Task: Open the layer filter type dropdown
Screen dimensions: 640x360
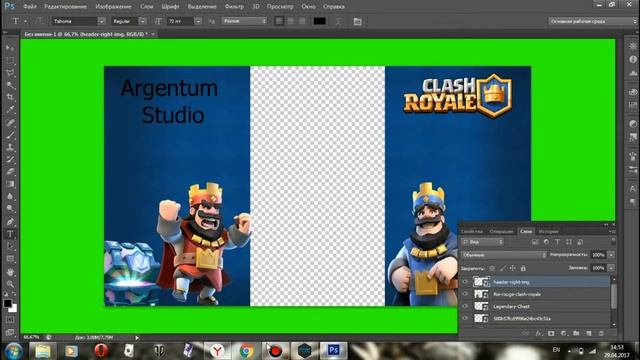Action: click(x=482, y=242)
